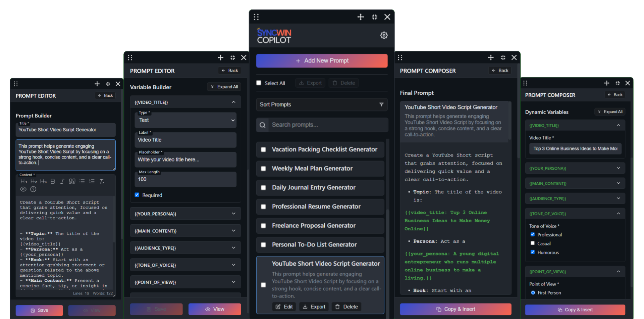The width and height of the screenshot is (644, 319).
Task: Go Back from the Final Prompt panel
Action: [500, 71]
